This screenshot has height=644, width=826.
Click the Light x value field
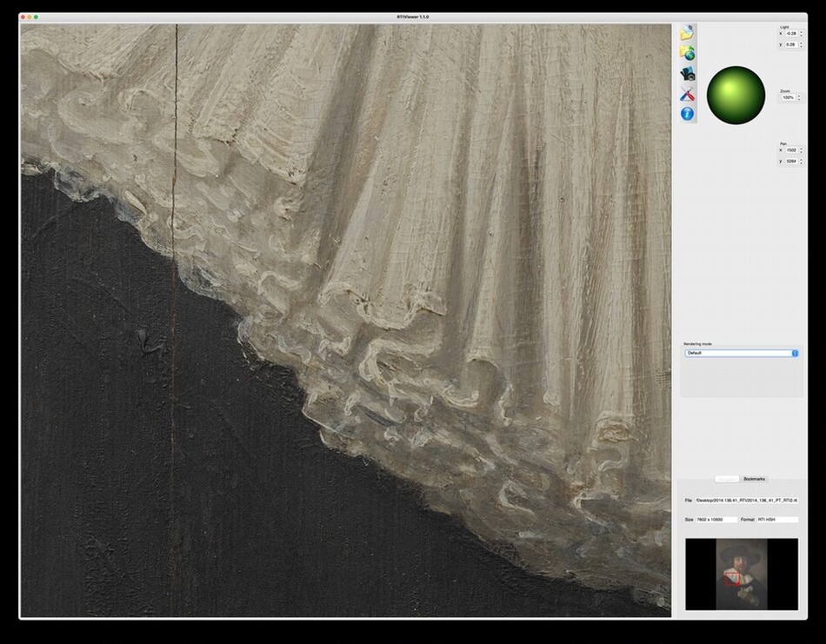[791, 34]
